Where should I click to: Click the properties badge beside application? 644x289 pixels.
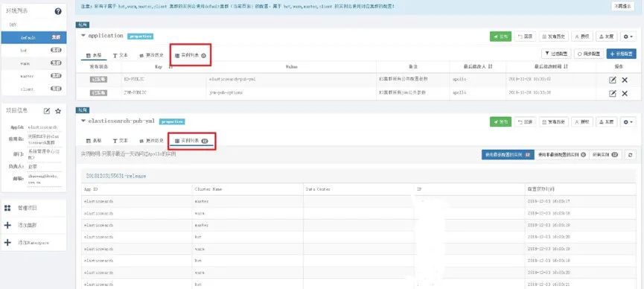click(x=140, y=36)
